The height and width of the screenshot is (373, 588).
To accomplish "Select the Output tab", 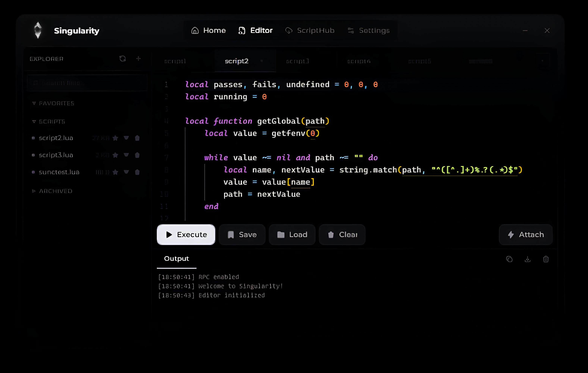I will tap(176, 259).
